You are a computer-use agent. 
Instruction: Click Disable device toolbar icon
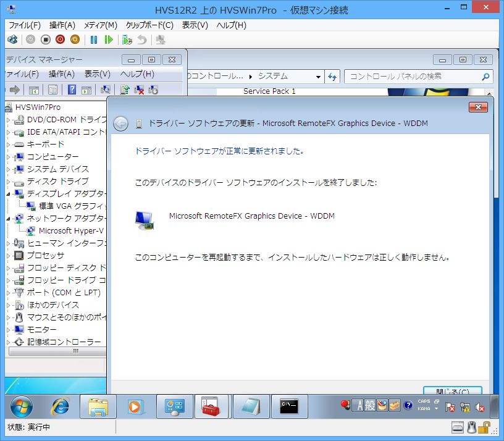(x=153, y=90)
